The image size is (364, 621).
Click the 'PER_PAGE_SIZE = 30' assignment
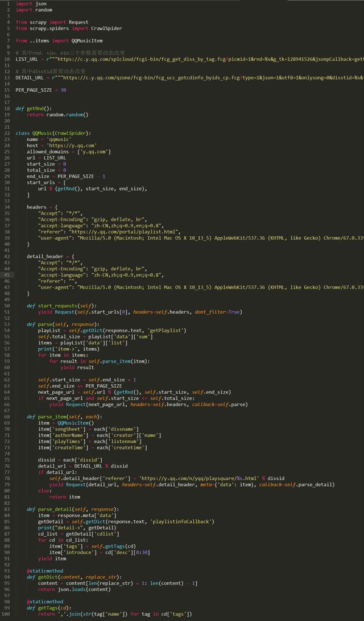click(x=41, y=90)
